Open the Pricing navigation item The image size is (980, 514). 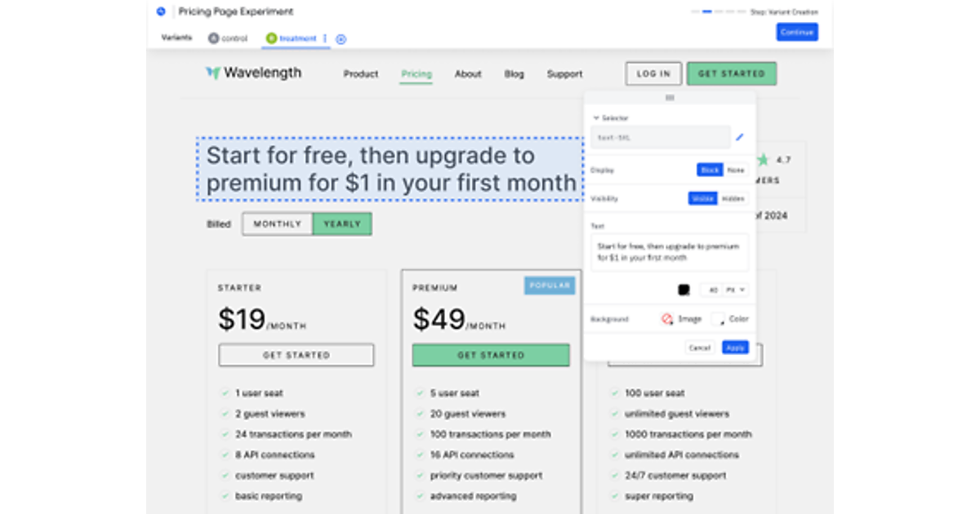click(x=416, y=74)
